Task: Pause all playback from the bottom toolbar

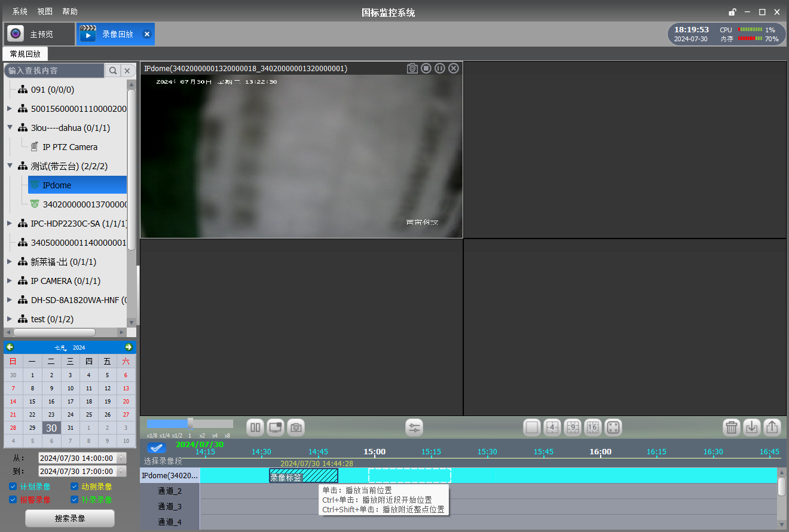Action: pos(255,427)
